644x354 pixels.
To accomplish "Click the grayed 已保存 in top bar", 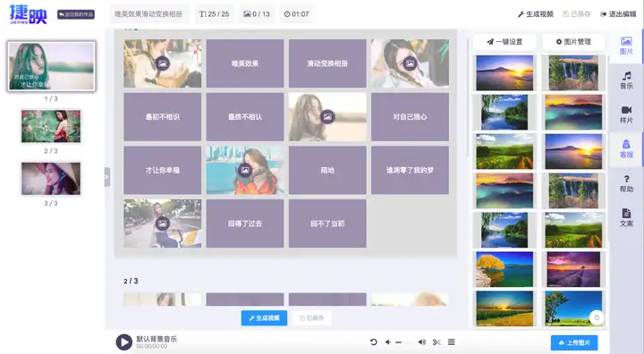I will tap(577, 14).
